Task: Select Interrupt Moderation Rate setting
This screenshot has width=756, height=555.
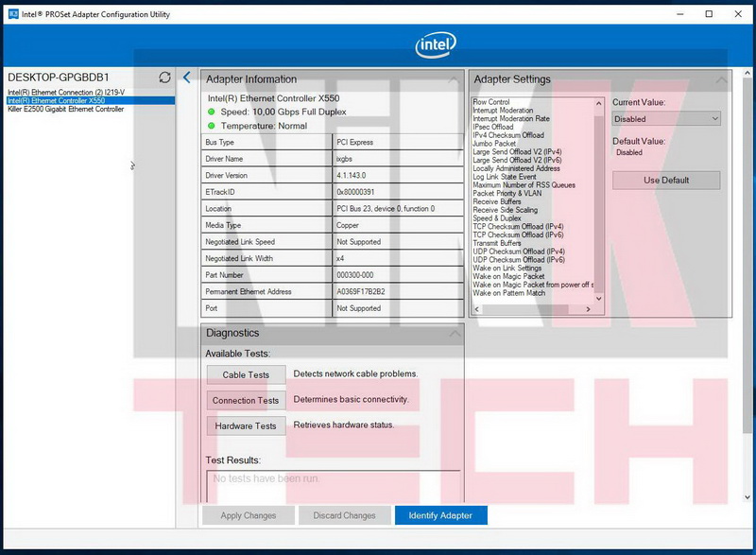Action: point(511,118)
